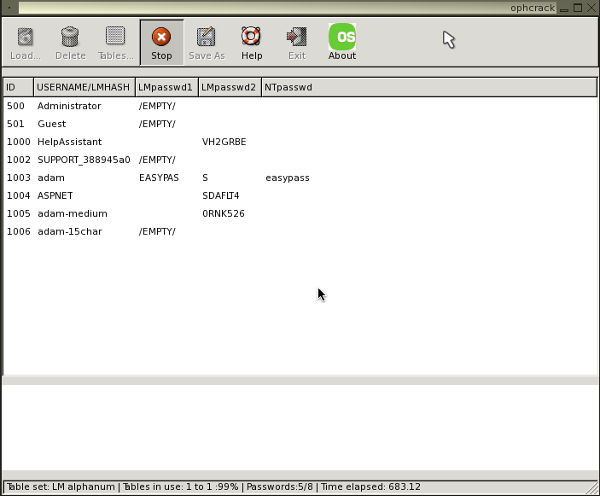
Task: Click the Load toolbar icon
Action: 25,42
